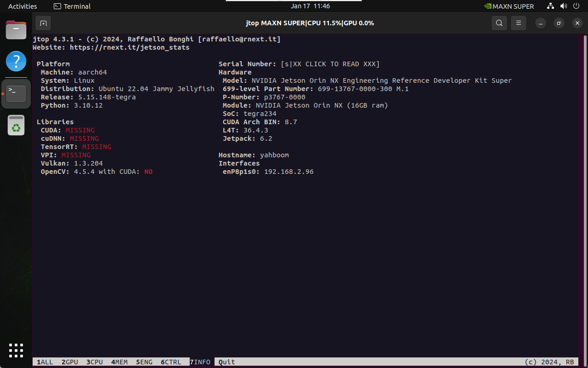The image size is (588, 368).
Task: Click the (c) 2024, RB footer text
Action: coord(549,362)
